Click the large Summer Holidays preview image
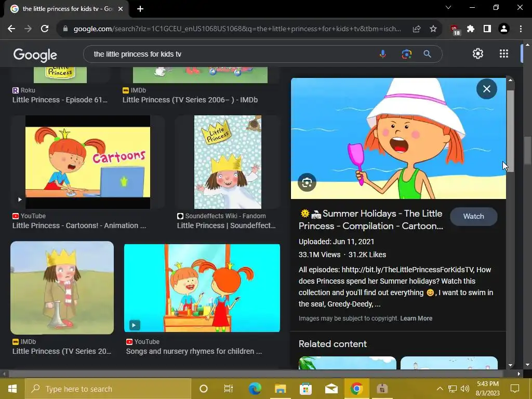The height and width of the screenshot is (399, 532). 398,138
